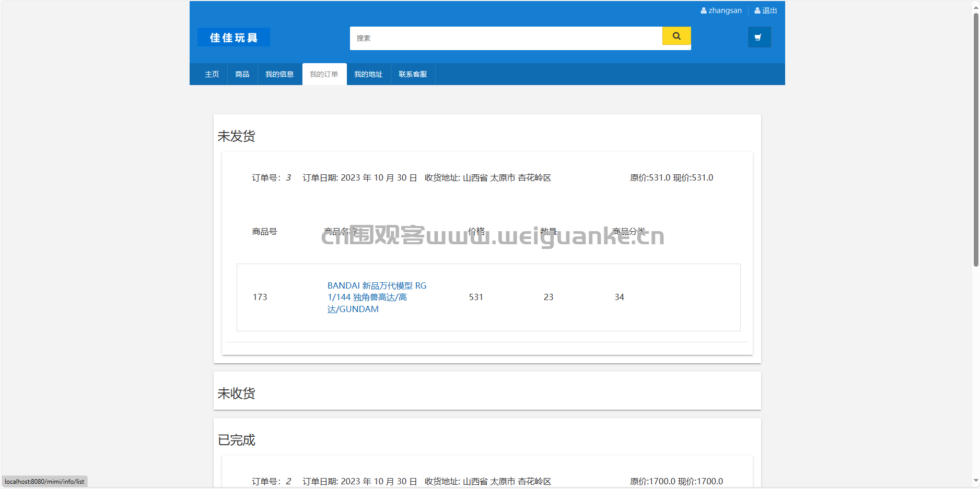This screenshot has width=980, height=489.
Task: Focus the 搜索 search input field
Action: tap(506, 38)
